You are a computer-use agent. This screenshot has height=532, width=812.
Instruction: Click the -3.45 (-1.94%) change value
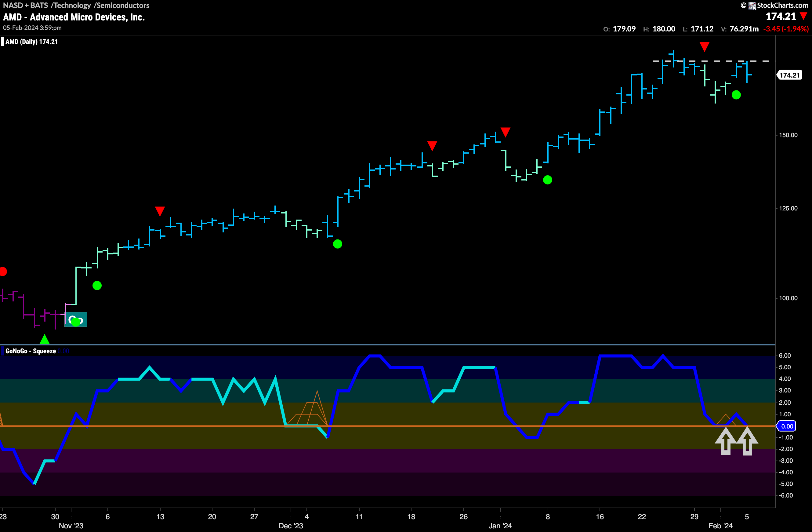tap(786, 29)
